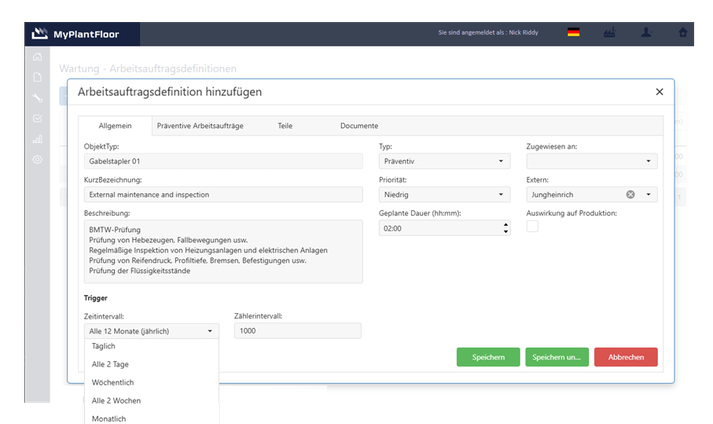Click the KurzBezeichnung input field

point(223,194)
